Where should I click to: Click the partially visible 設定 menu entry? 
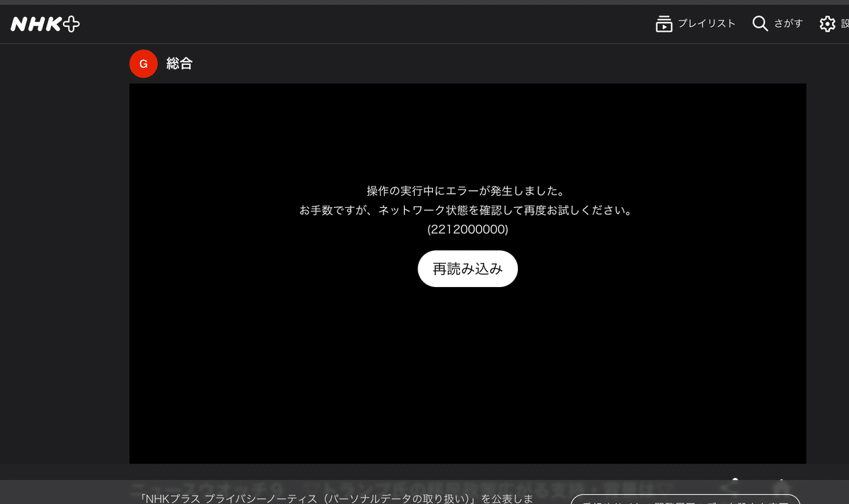[845, 23]
